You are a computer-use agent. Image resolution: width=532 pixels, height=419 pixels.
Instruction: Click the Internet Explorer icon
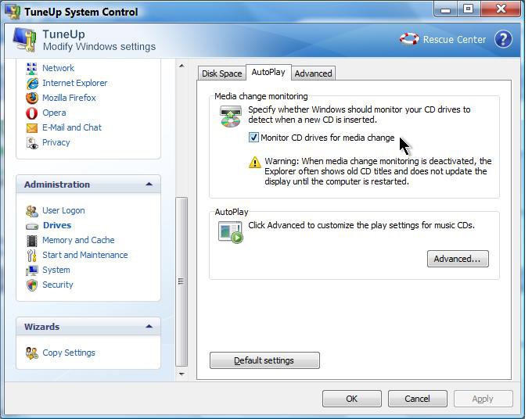pos(32,84)
